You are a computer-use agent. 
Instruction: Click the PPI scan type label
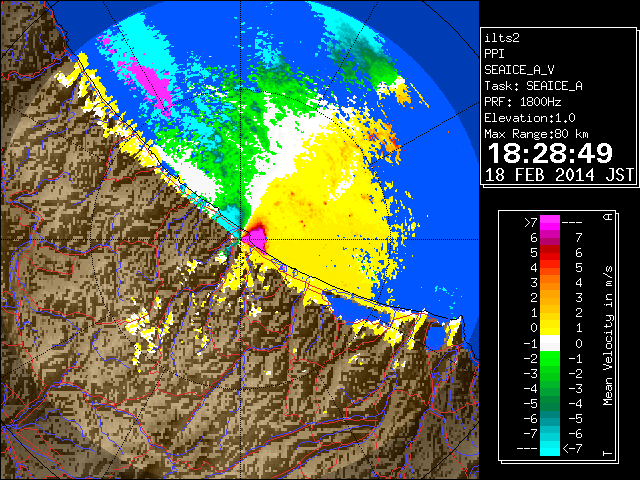point(494,54)
